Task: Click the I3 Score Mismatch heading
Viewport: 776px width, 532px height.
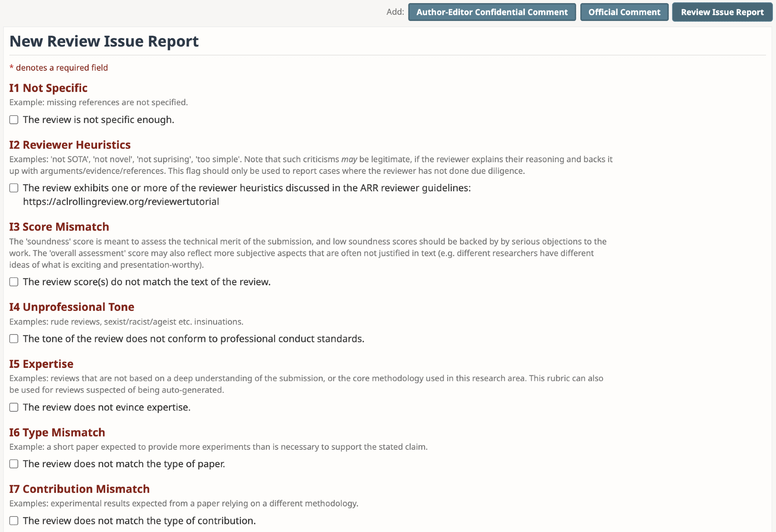Action: pos(59,227)
